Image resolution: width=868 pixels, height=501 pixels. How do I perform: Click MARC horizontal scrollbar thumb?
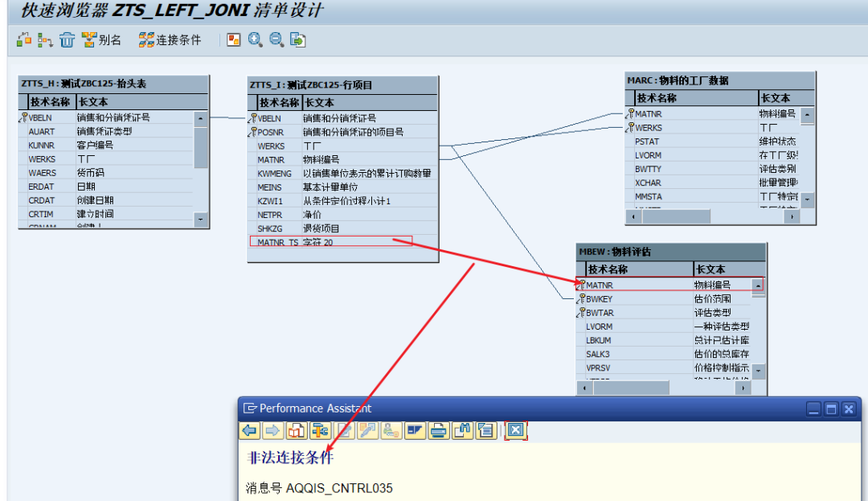coord(676,216)
